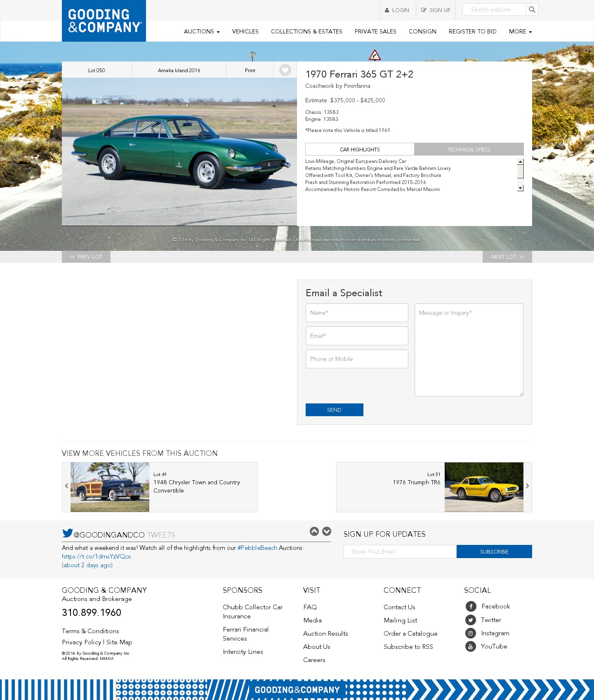Screen dimensions: 594x700
Task: Open Terms & Conditions link
Action: tap(90, 631)
